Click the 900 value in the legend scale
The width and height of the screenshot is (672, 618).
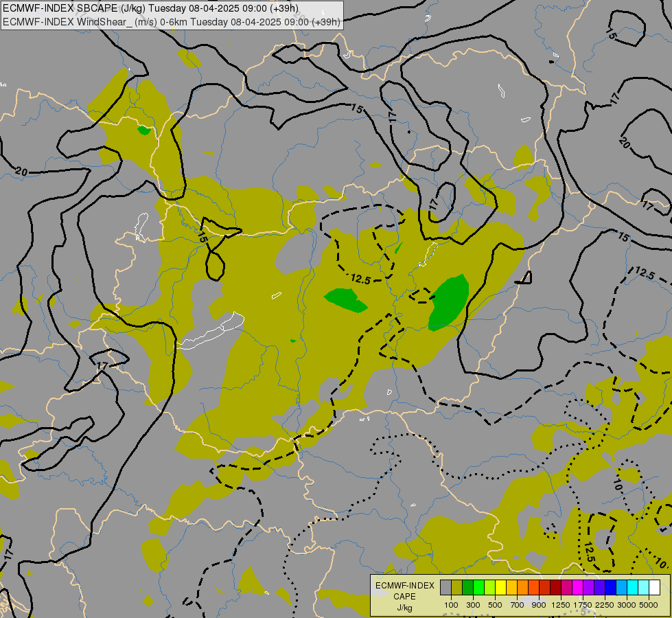539,605
